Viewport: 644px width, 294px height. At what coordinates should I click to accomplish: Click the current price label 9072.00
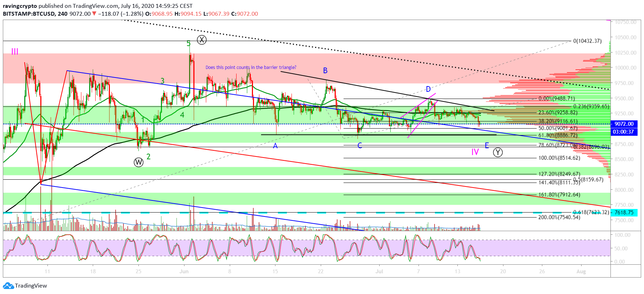point(624,124)
